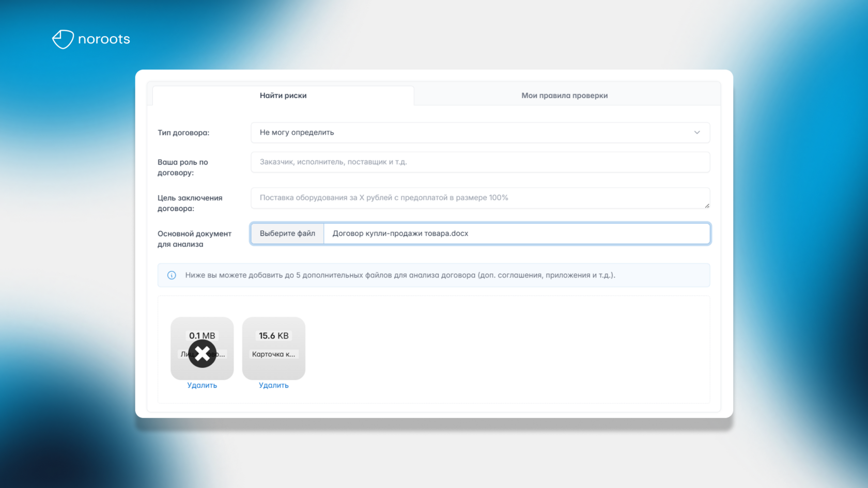
Task: Click the noroots logo
Action: (x=91, y=39)
